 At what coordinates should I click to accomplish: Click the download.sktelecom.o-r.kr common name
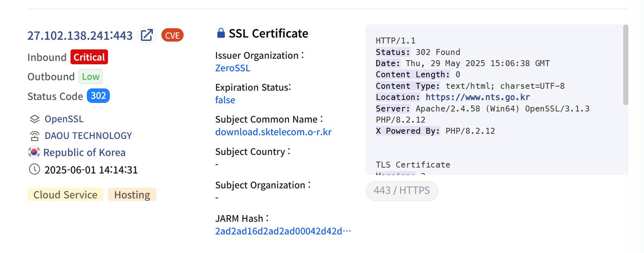(x=273, y=132)
